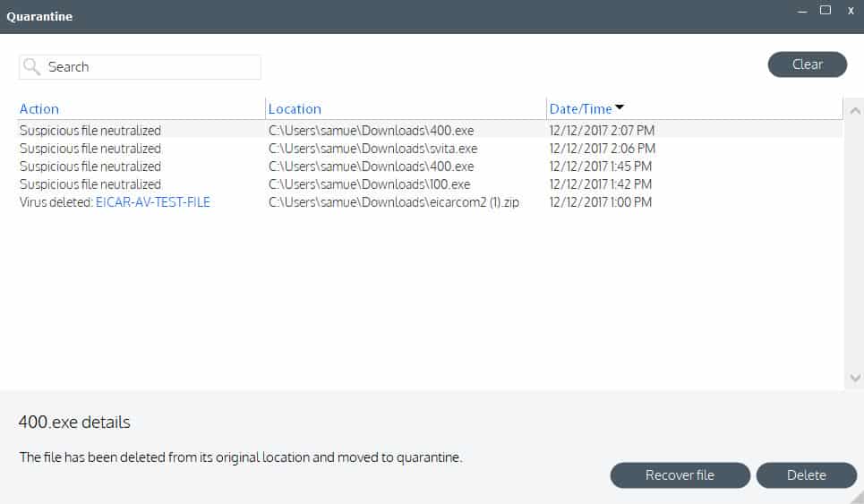This screenshot has height=504, width=864.
Task: Sort list by Location column
Action: pos(295,109)
